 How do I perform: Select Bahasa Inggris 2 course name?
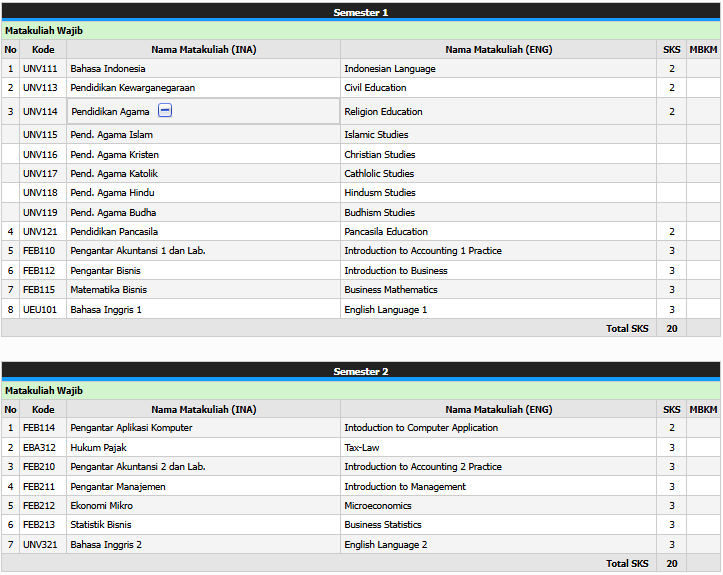[x=106, y=545]
